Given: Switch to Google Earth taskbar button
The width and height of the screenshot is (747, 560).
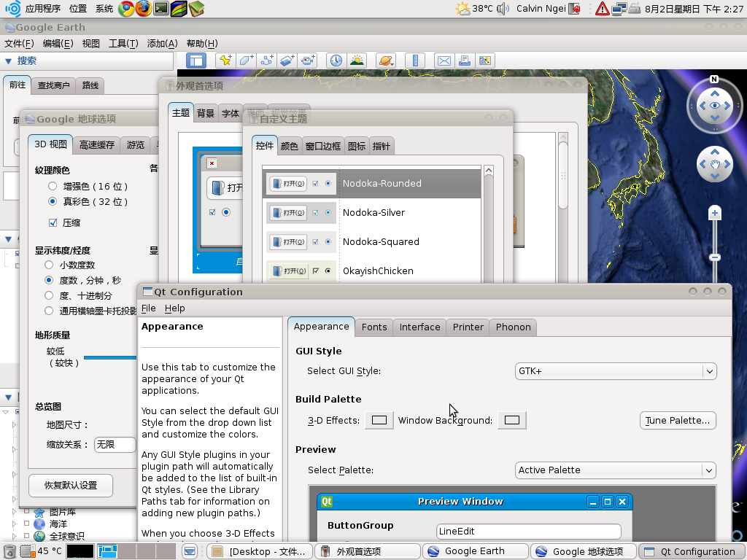Looking at the screenshot, I should point(475,551).
